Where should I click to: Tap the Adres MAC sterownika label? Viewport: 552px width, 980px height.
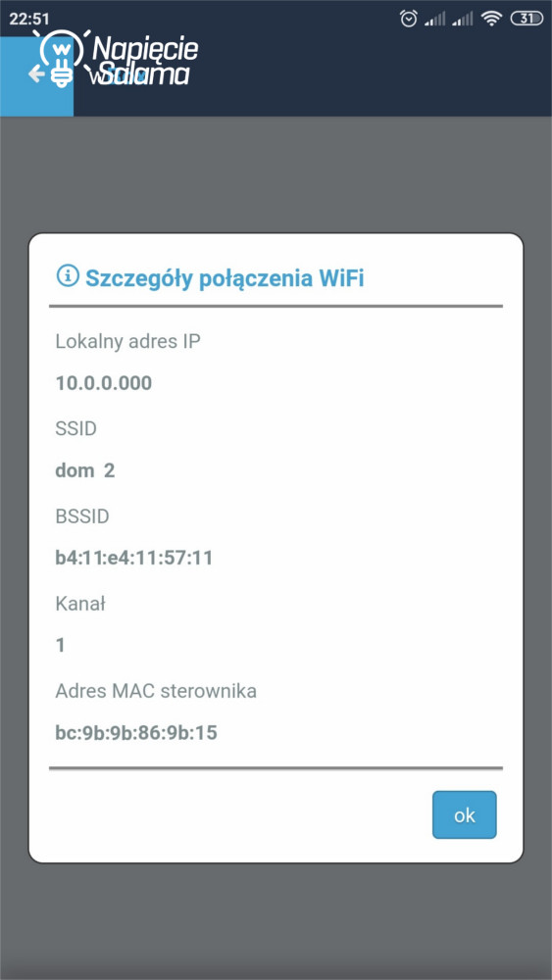coord(156,691)
